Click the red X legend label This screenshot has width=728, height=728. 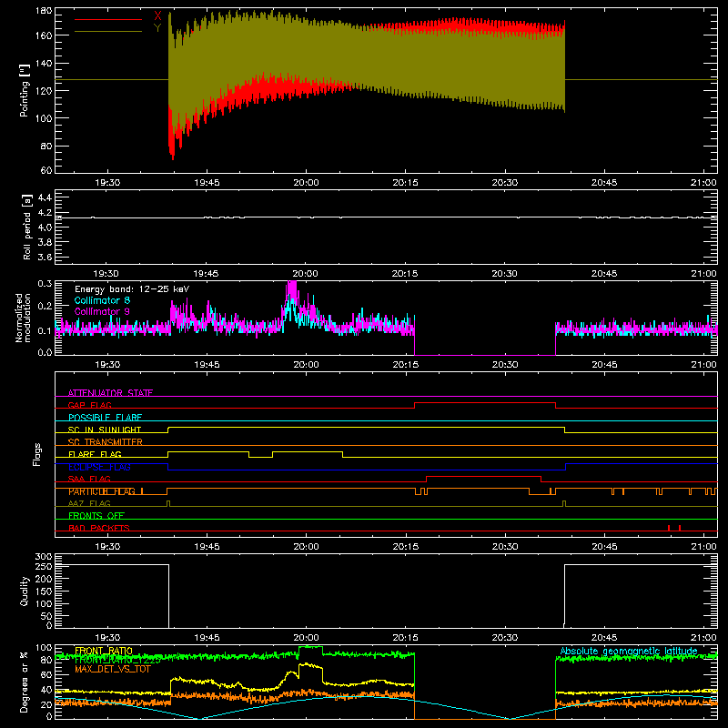pyautogui.click(x=157, y=15)
